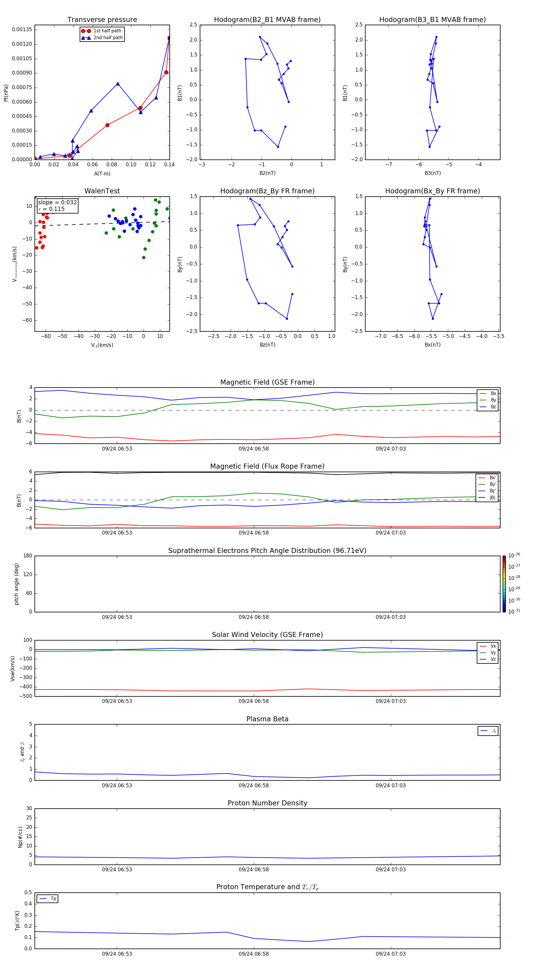This screenshot has width=535, height=980.
Task: Click the 'V_A(km/s)' x-axis label
Action: click(102, 345)
